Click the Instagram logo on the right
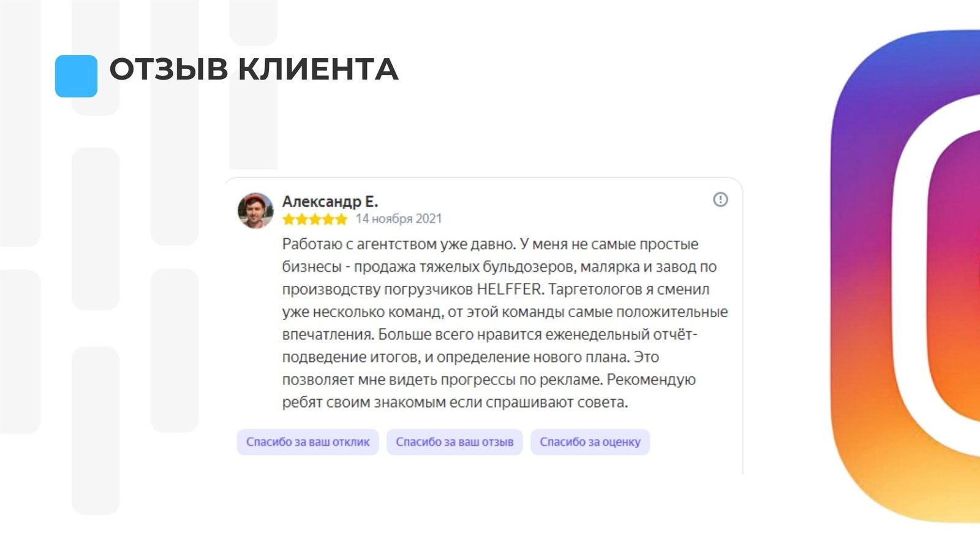Screen dimensions: 980x551 907,275
